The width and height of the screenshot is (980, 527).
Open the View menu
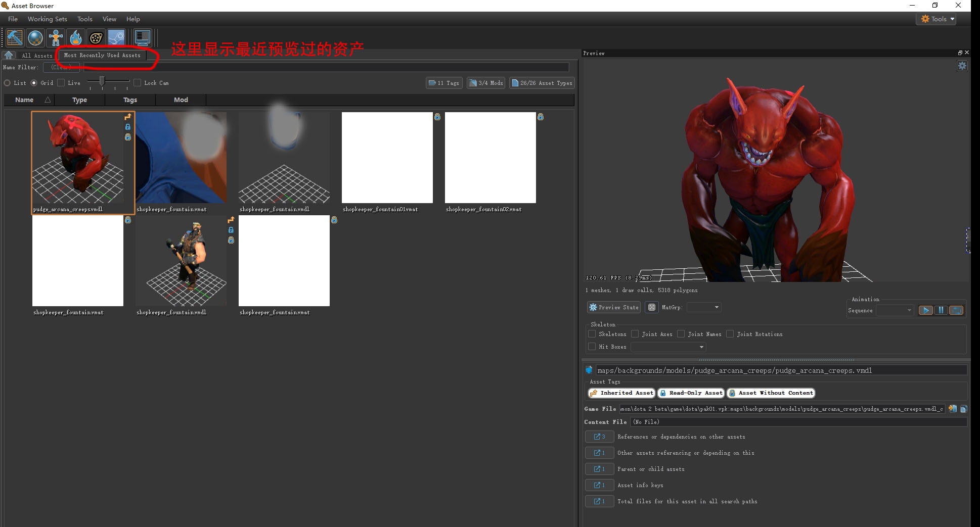(x=109, y=19)
